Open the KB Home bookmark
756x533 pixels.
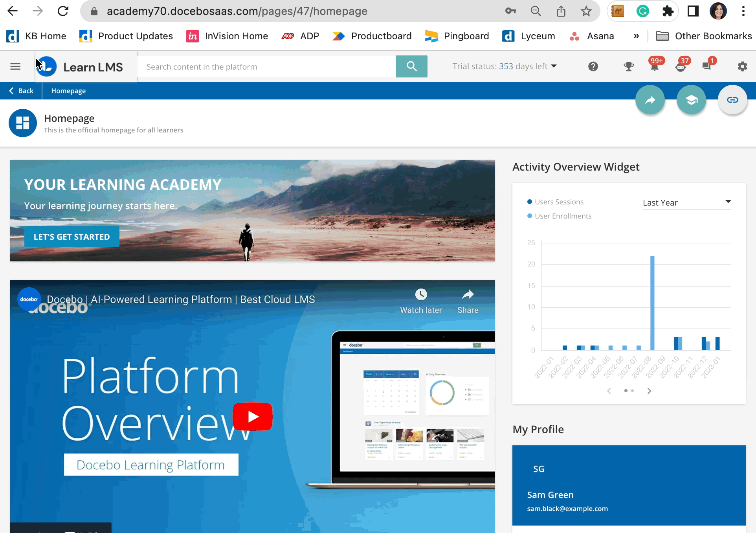[x=36, y=36]
